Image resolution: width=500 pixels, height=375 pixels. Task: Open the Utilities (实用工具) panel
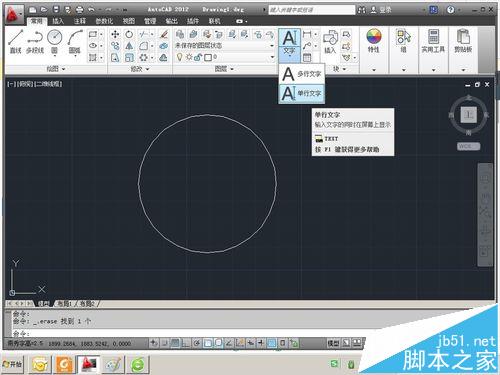(433, 41)
